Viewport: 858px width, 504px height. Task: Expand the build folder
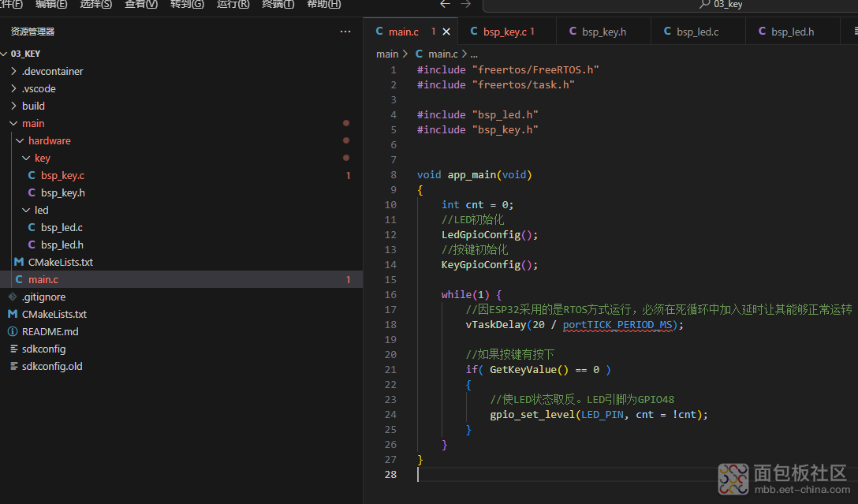click(x=13, y=106)
